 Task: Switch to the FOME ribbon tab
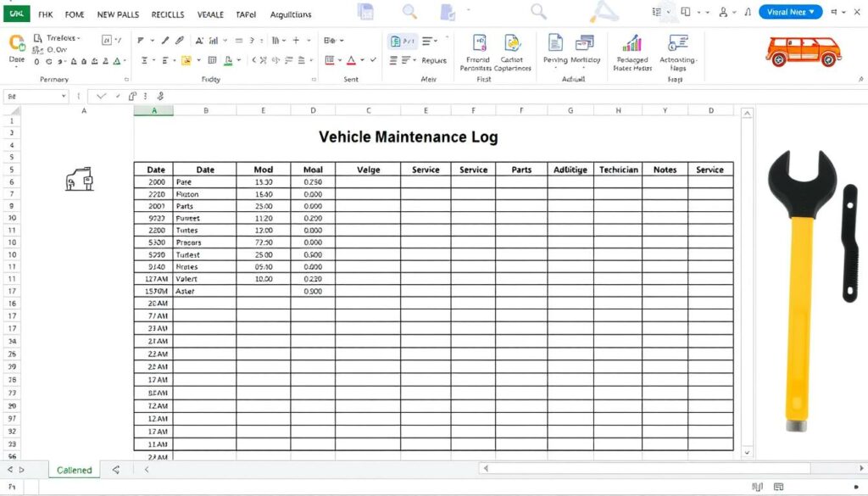point(75,14)
